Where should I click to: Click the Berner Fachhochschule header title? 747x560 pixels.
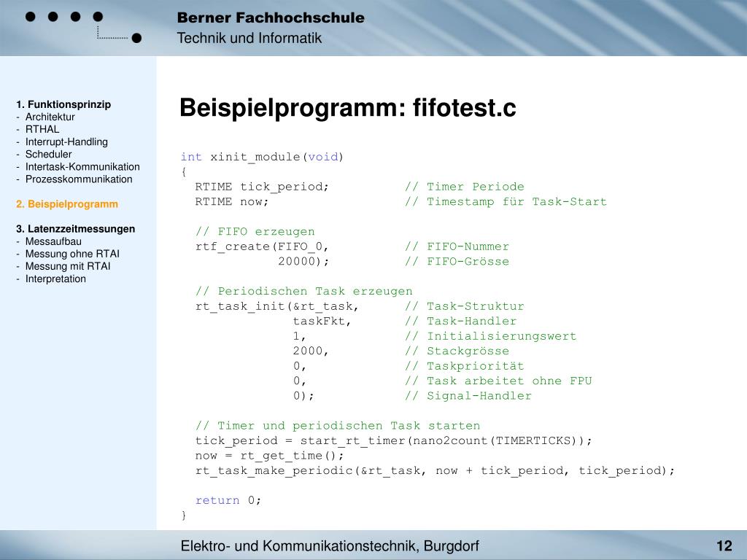tap(270, 18)
